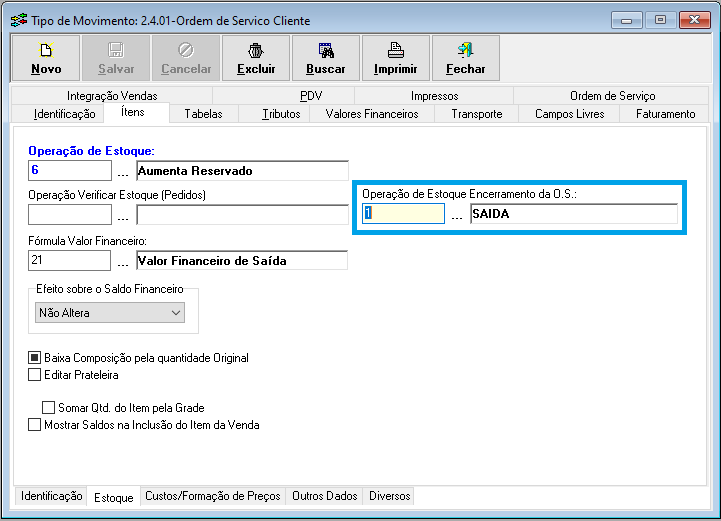Enable Mostrar Saldos na Inclusão do Item

(35, 425)
